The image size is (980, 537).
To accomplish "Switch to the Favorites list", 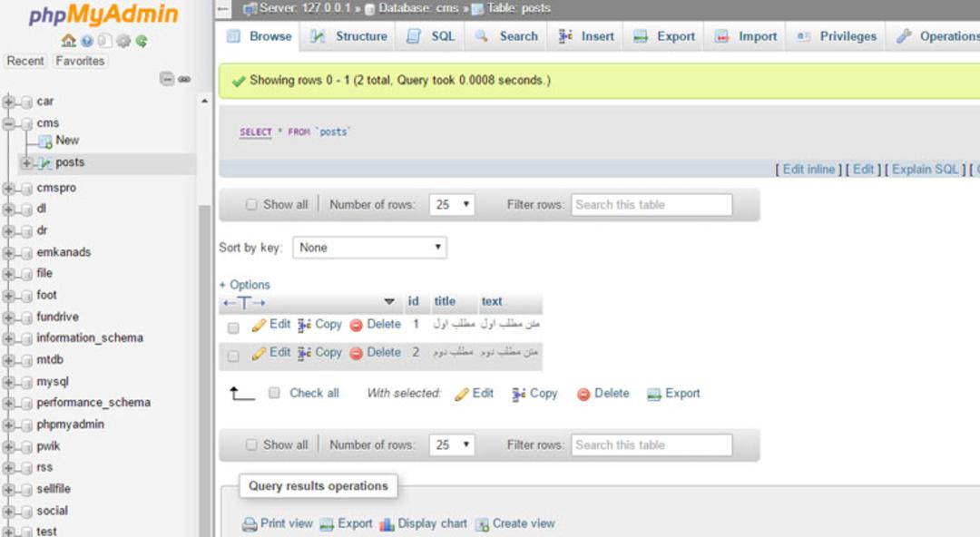I will [80, 62].
